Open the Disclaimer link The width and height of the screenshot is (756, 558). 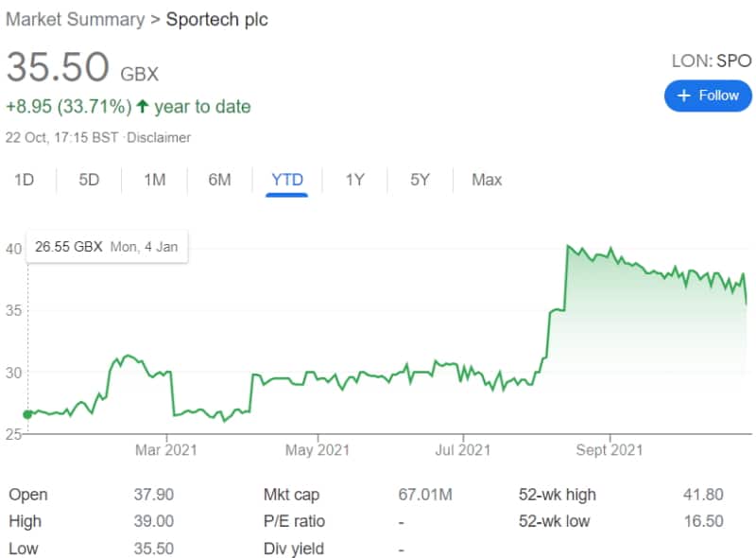pos(159,137)
